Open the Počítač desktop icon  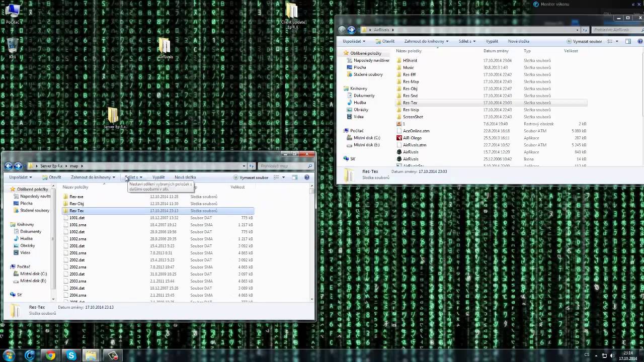[13, 14]
